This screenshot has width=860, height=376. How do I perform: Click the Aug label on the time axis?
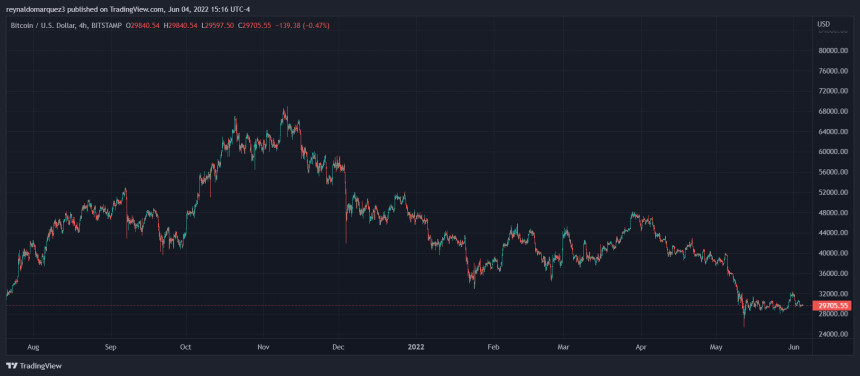point(33,347)
